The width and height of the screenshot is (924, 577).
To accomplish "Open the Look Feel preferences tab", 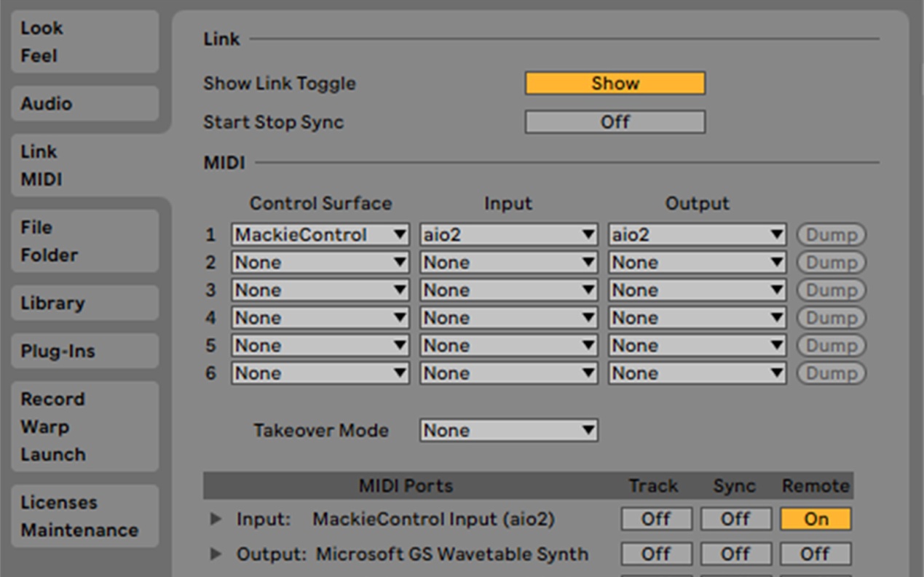I will tap(84, 41).
